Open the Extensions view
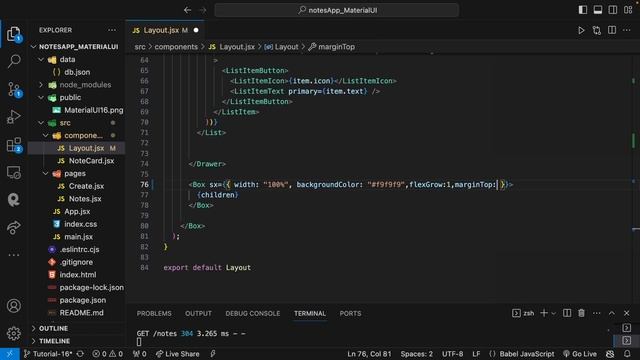The width and height of the screenshot is (640, 360). click(x=14, y=144)
